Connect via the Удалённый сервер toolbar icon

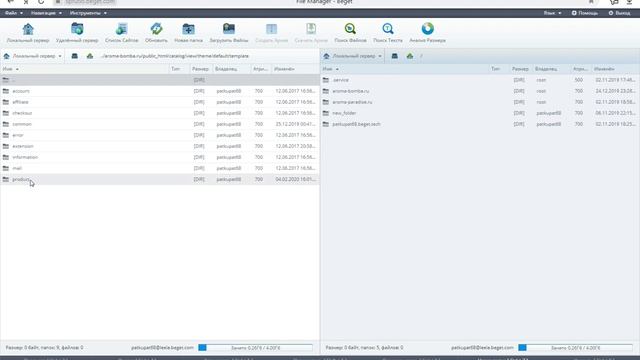coord(77,33)
